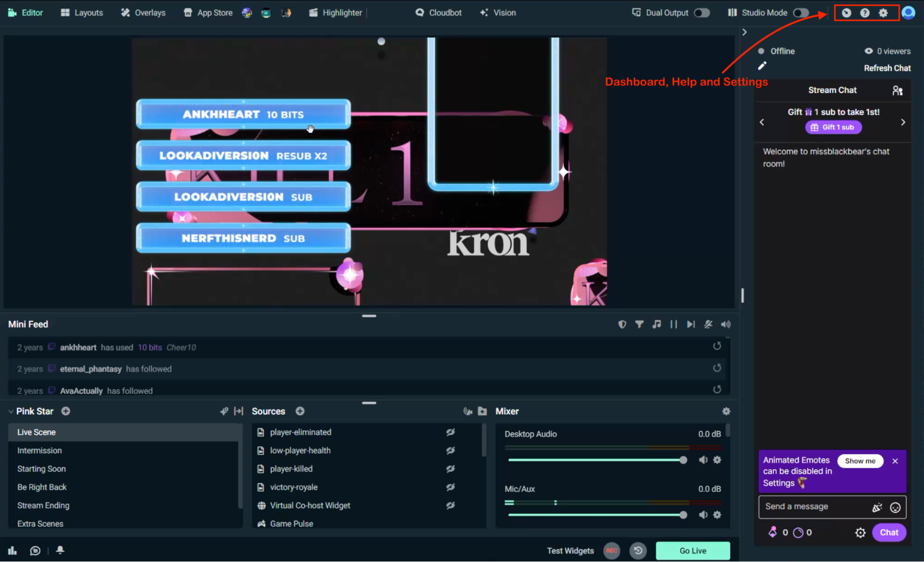Toggle the Dual Output switch
Image resolution: width=924 pixels, height=562 pixels.
coord(702,13)
